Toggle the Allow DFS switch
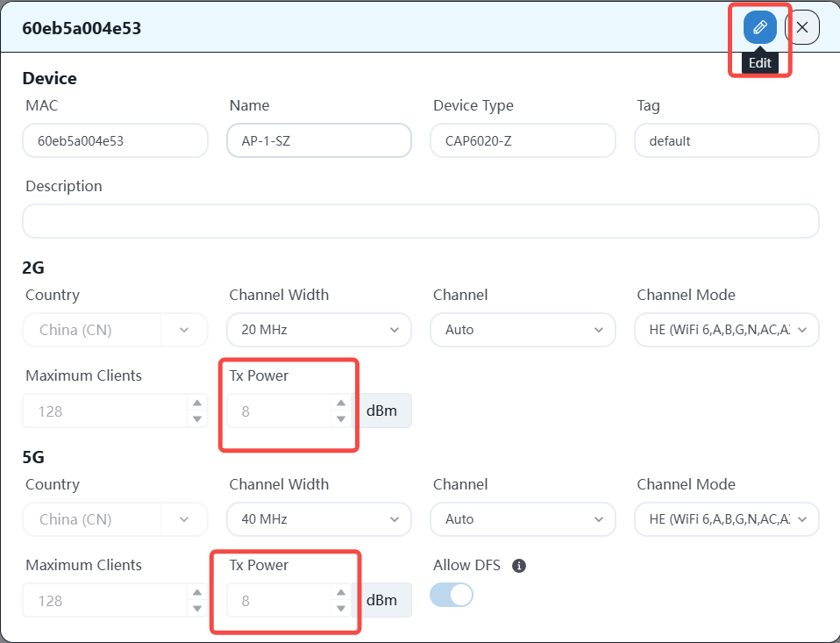This screenshot has width=840, height=643. tap(452, 596)
